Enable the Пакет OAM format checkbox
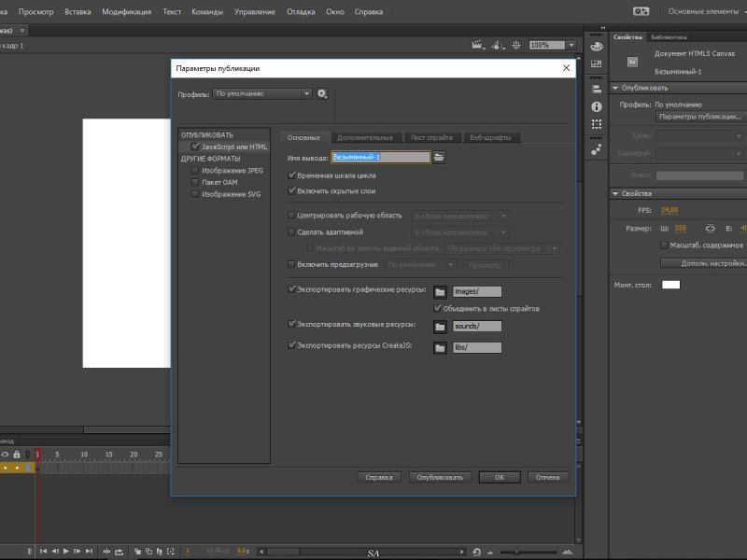The width and height of the screenshot is (747, 560). click(x=195, y=182)
